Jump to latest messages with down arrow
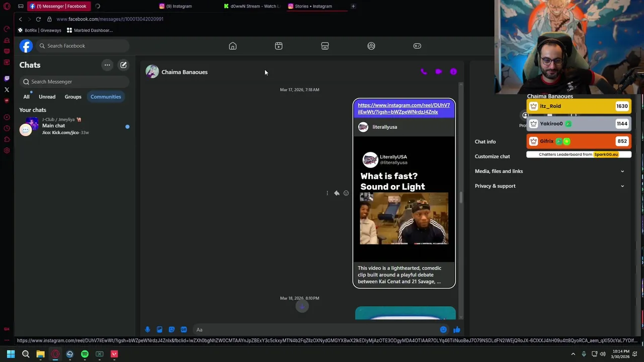Screen dimensions: 644x362 (x=302, y=306)
